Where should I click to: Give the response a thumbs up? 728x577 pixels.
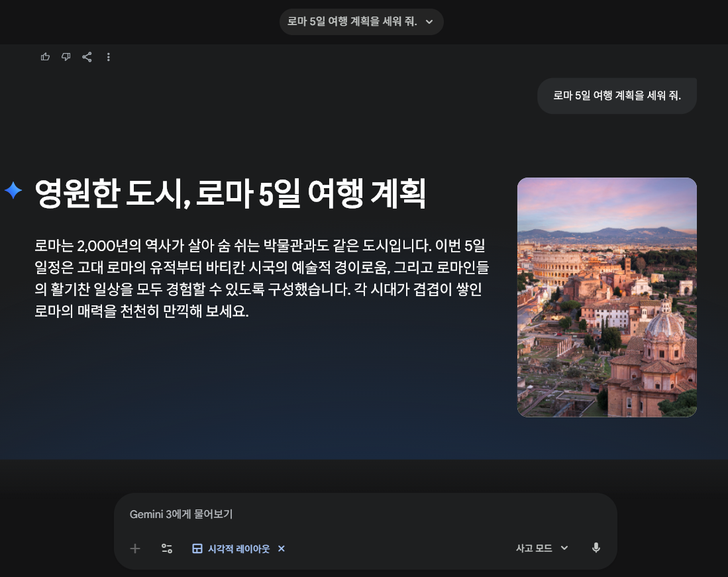coord(45,57)
